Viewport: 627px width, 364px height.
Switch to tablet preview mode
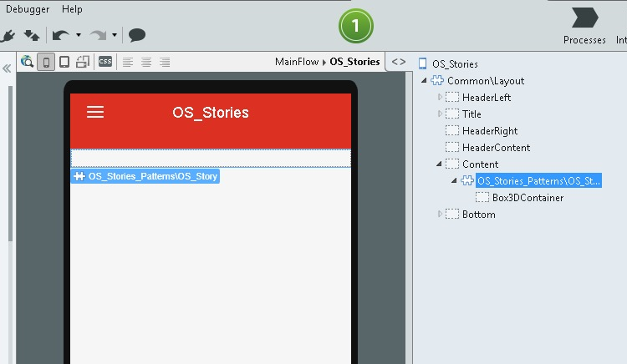tap(64, 62)
